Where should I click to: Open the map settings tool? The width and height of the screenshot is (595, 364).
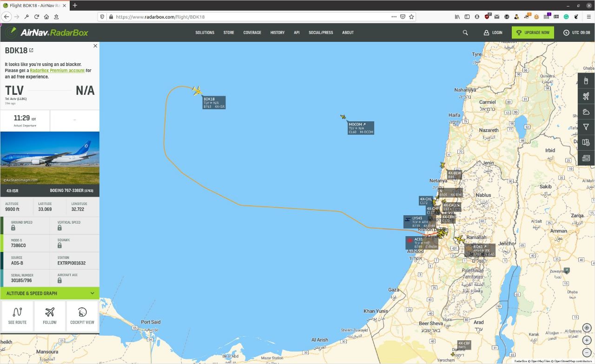[x=586, y=142]
